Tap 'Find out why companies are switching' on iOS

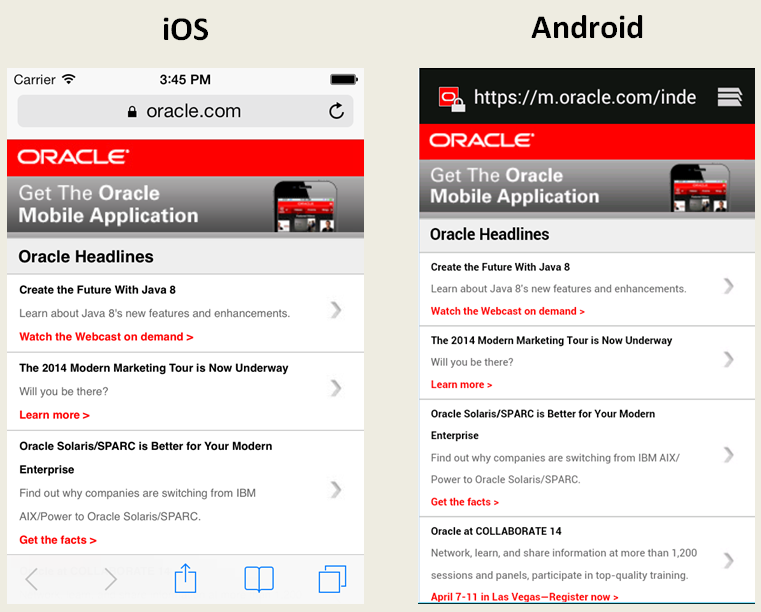[x=137, y=505]
